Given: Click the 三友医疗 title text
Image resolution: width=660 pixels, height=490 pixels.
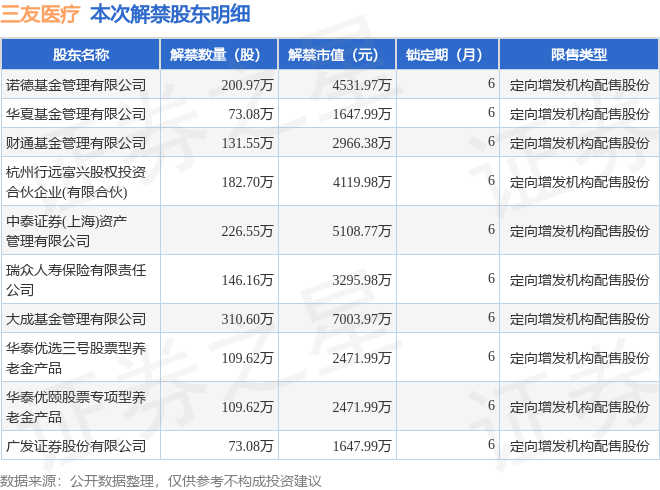Looking at the screenshot, I should 40,14.
